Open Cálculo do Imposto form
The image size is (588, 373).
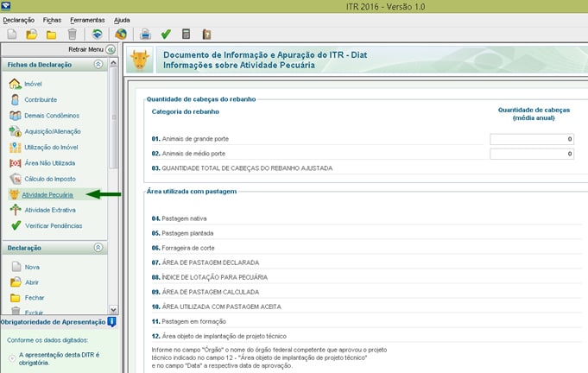(50, 179)
